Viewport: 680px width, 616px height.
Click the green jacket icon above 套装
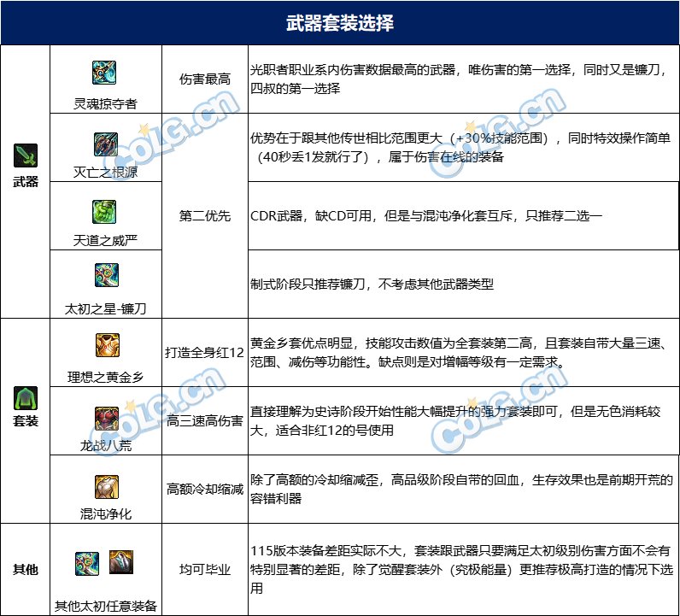pyautogui.click(x=26, y=397)
